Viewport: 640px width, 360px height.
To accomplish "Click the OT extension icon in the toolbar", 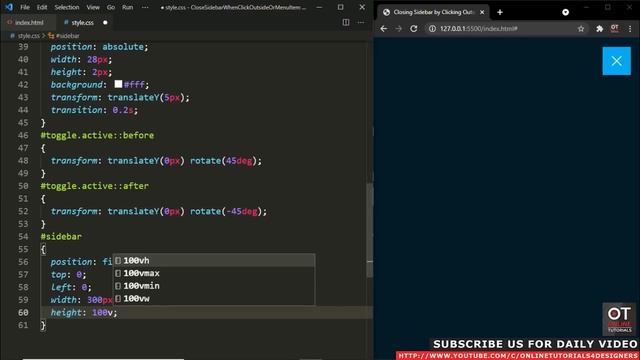I will click(615, 28).
